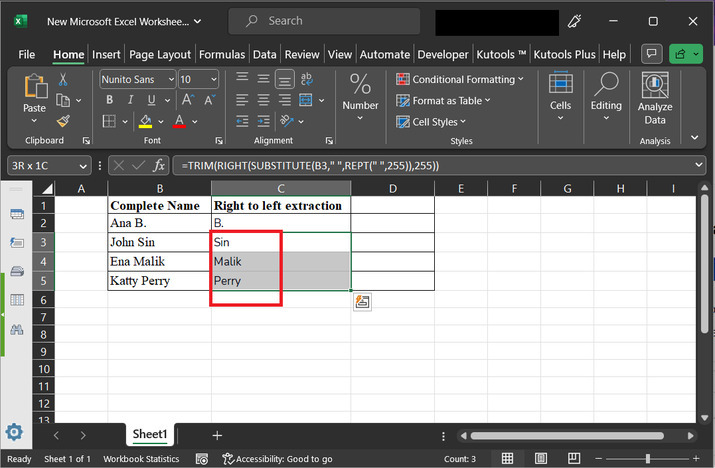Click Accessibility: Good to go status
The height and width of the screenshot is (468, 715).
[277, 458]
